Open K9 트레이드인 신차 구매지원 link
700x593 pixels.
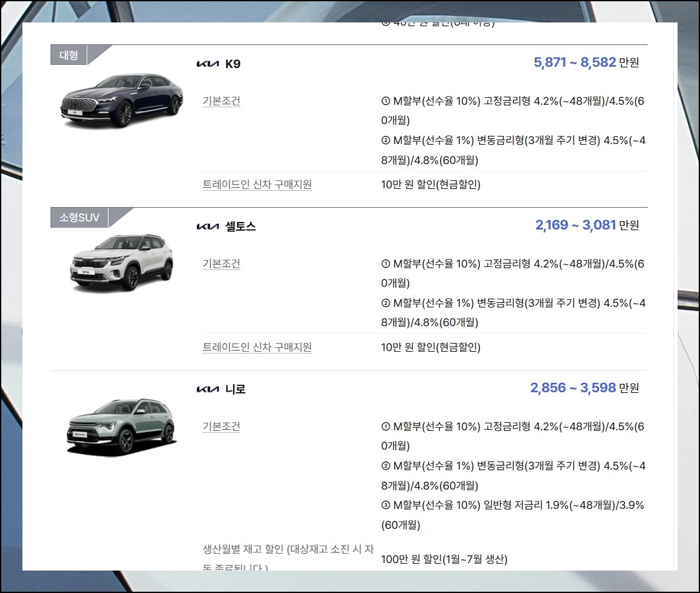click(257, 185)
